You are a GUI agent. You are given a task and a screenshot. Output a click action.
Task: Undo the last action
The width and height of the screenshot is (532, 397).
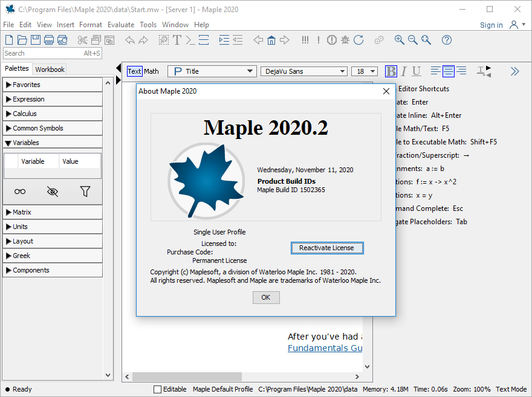pos(130,40)
